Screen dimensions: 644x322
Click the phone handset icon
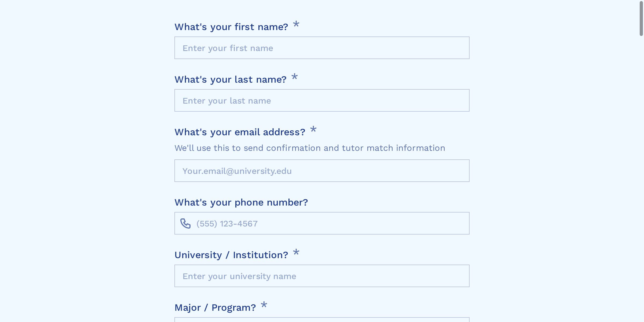click(x=185, y=223)
